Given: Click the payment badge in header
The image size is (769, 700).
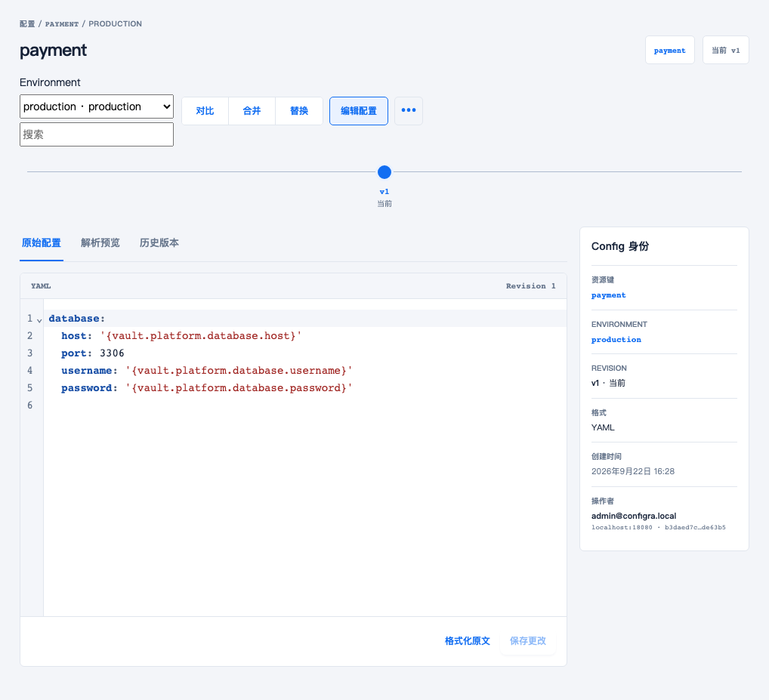Looking at the screenshot, I should click(669, 50).
